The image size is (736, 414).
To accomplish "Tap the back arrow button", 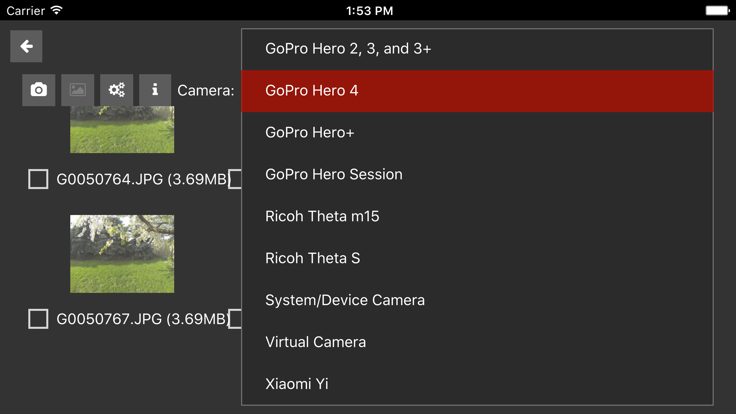I will point(26,46).
